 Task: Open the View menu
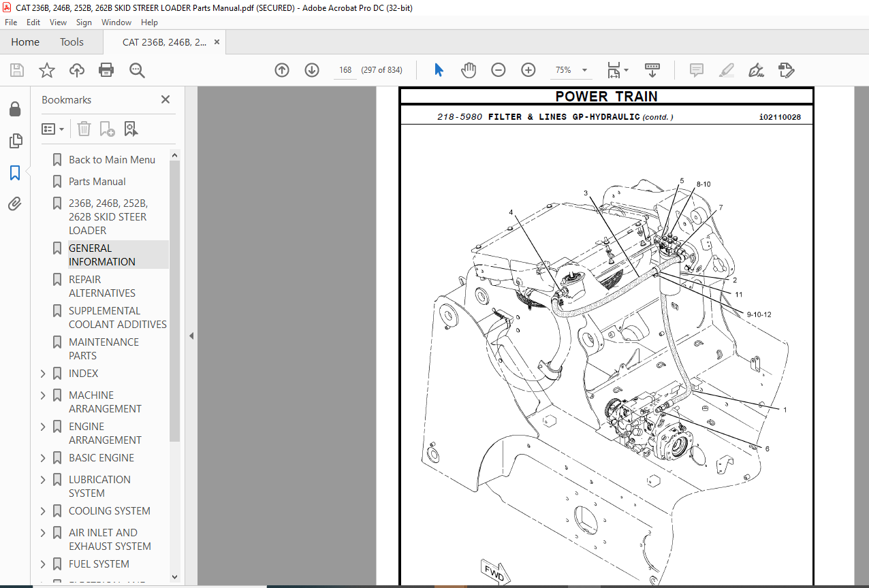(x=58, y=22)
